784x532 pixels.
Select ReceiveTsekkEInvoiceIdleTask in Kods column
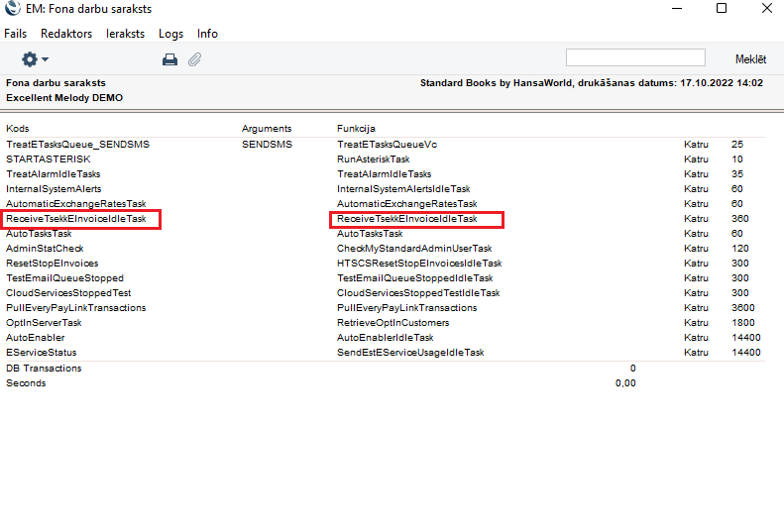[76, 219]
